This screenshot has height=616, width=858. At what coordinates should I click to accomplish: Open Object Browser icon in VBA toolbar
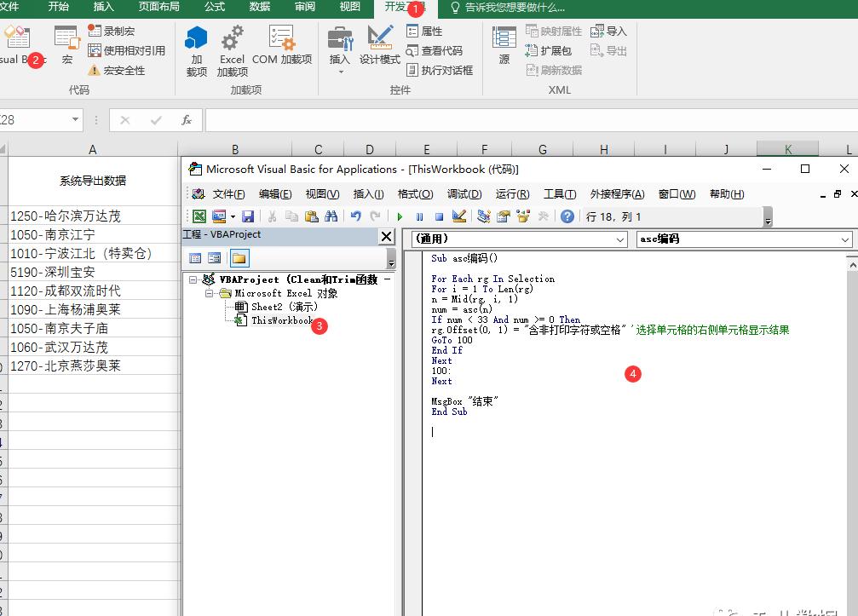coord(523,216)
